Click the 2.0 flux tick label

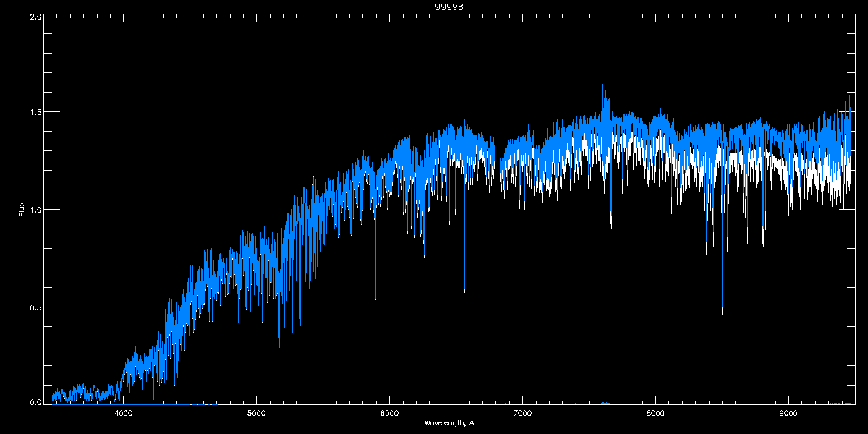tap(34, 16)
